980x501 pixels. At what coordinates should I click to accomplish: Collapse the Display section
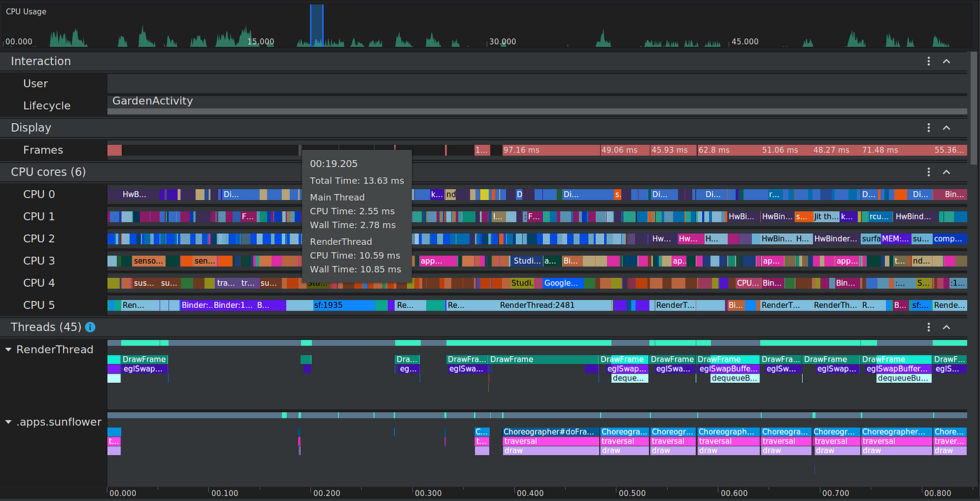(x=946, y=128)
